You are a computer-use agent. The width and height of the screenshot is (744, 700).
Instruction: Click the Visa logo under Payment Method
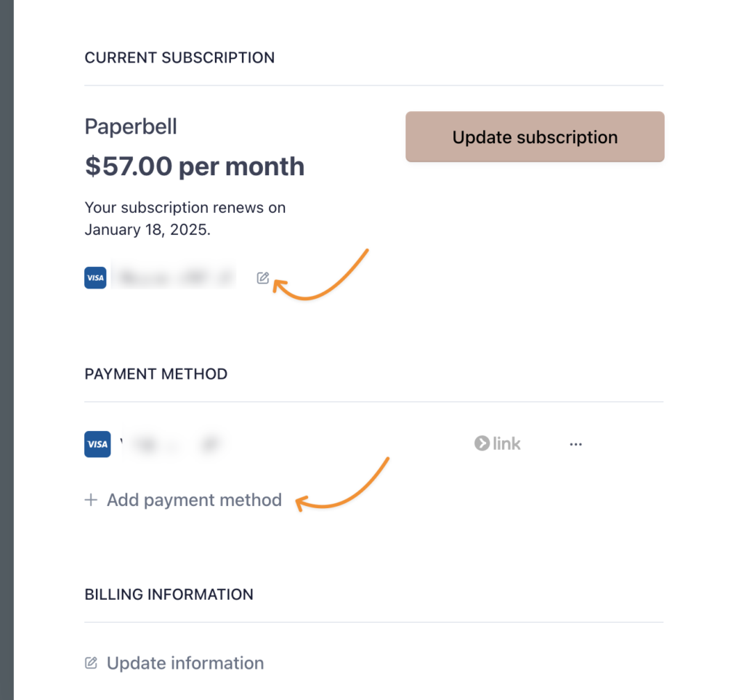point(97,444)
